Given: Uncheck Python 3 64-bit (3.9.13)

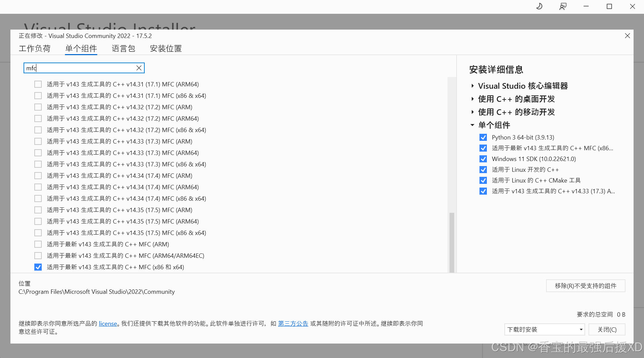Looking at the screenshot, I should [x=483, y=137].
